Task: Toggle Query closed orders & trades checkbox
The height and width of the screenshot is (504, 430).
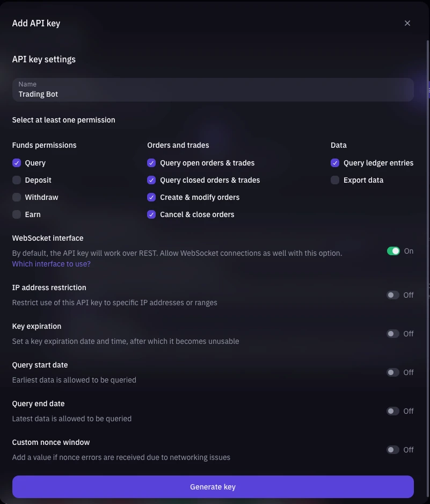Action: [x=151, y=180]
